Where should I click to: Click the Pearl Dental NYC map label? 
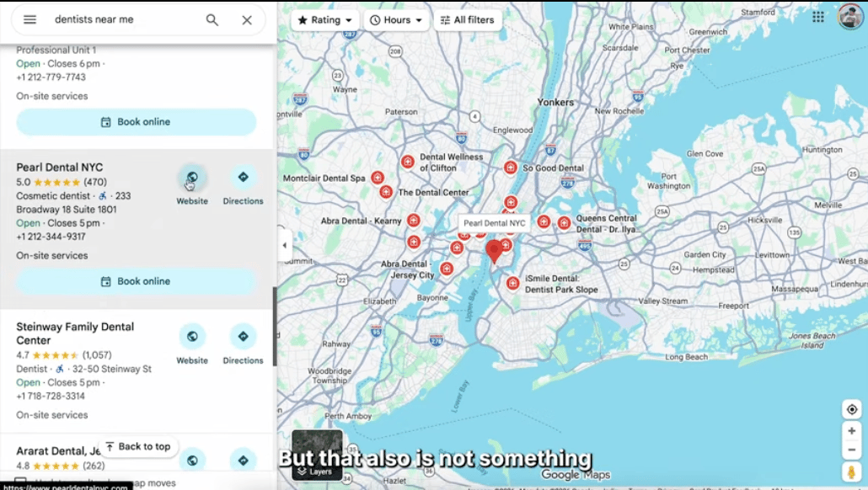[x=495, y=223]
